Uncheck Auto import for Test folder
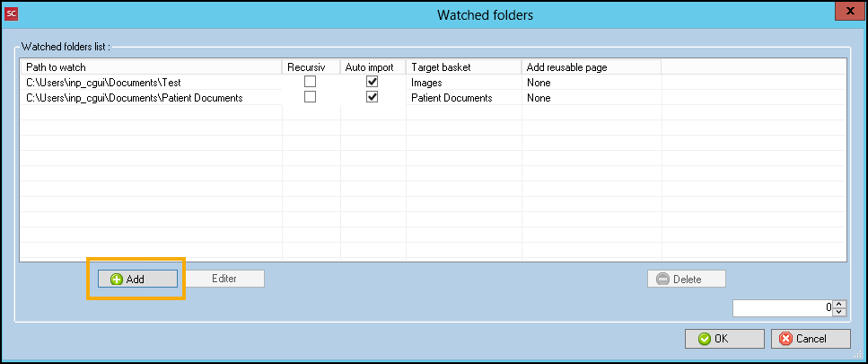 (x=373, y=82)
